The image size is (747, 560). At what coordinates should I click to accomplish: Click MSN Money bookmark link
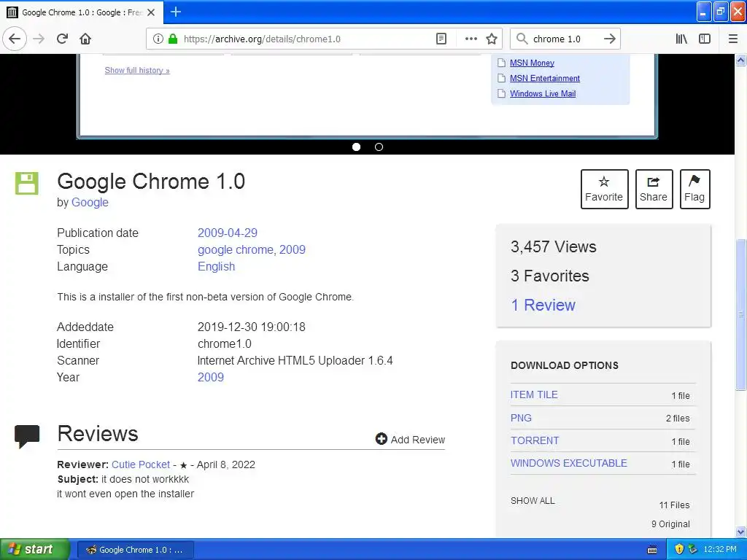[x=532, y=63]
